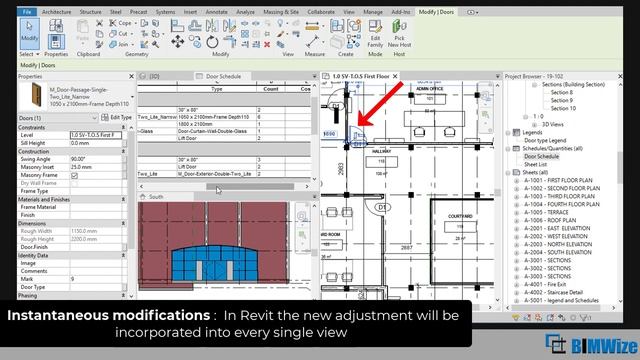Select the Move tool
The image size is (640, 360).
177,42
